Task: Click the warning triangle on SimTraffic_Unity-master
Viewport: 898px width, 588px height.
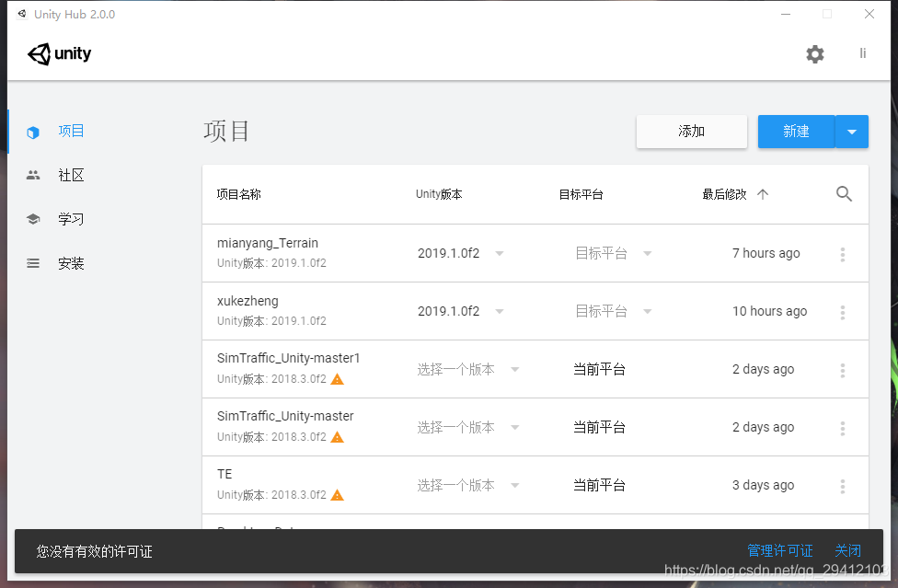Action: click(x=338, y=437)
